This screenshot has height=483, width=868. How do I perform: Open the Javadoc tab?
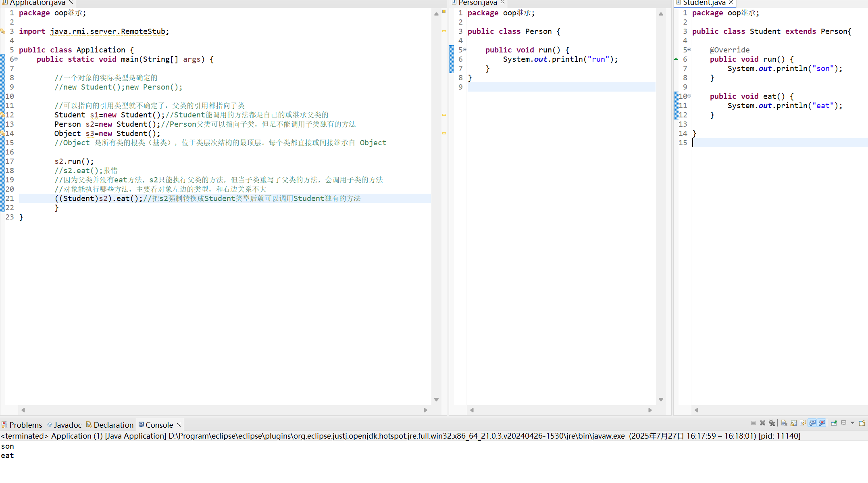(x=65, y=424)
